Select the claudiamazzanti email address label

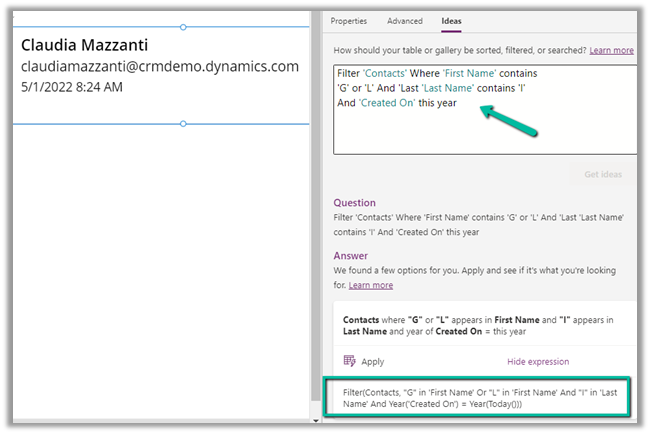point(160,66)
